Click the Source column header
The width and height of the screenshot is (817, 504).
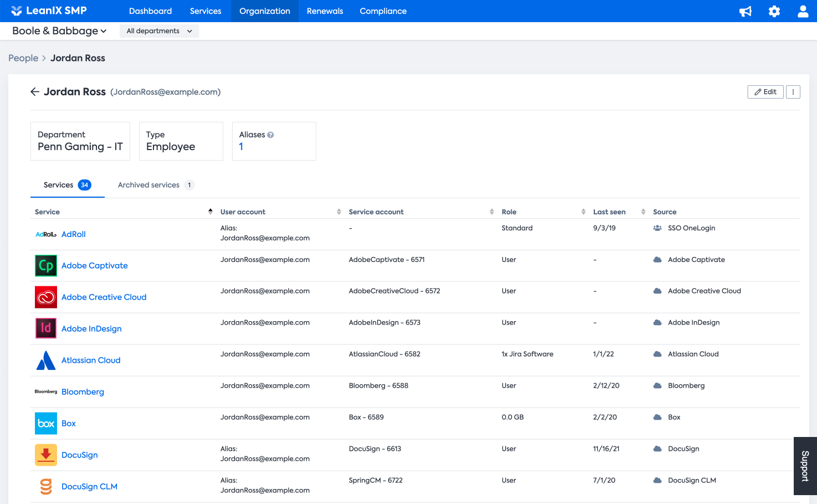tap(665, 212)
